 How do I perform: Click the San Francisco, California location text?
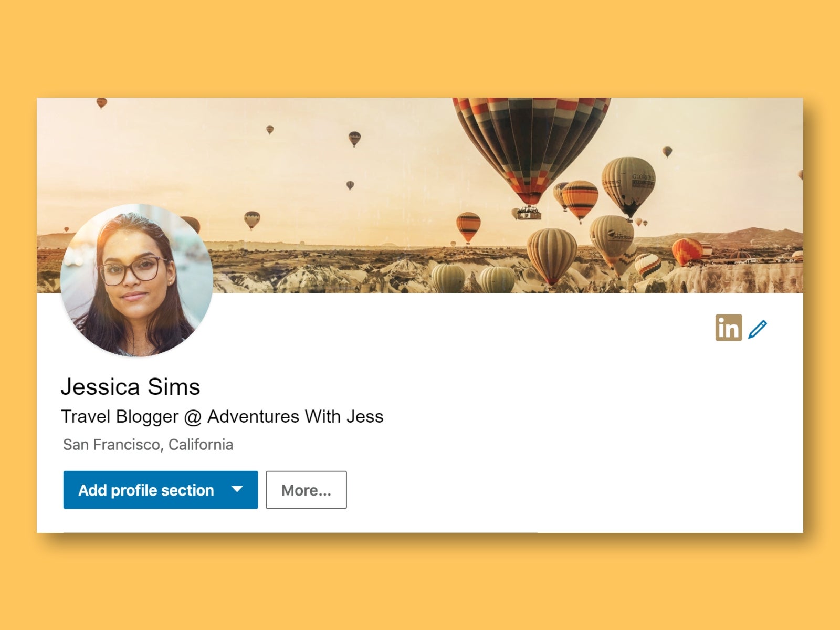pyautogui.click(x=147, y=445)
